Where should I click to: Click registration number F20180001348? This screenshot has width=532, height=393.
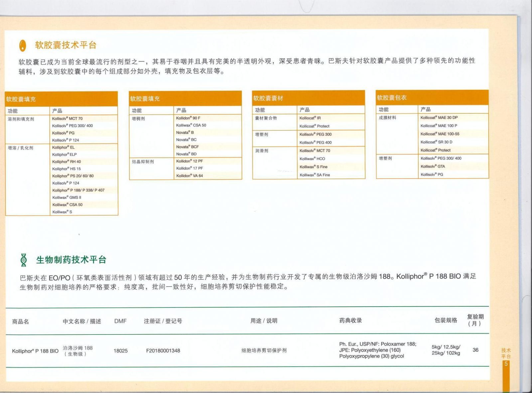point(163,350)
